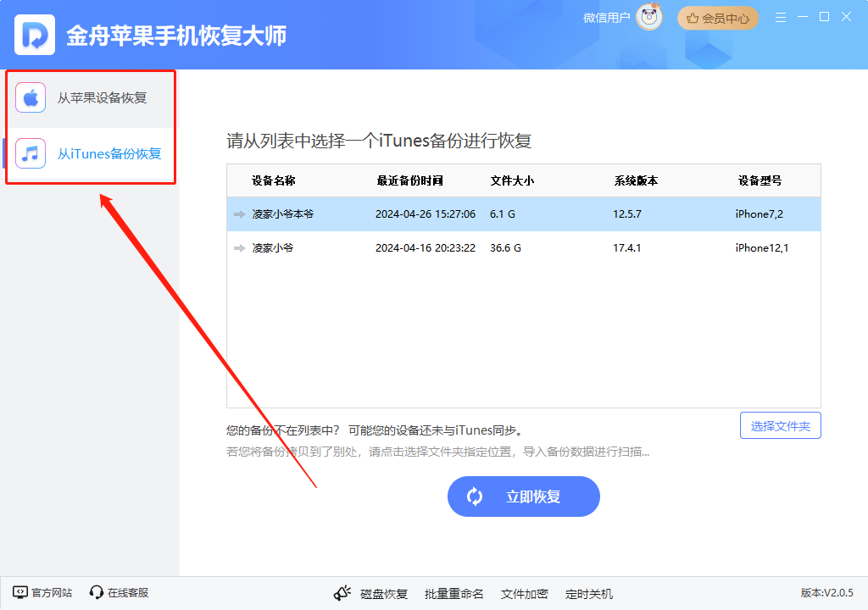Click the 磁盘恢复 megaphone icon in status bar
Screen dimensions: 868x610
point(342,593)
